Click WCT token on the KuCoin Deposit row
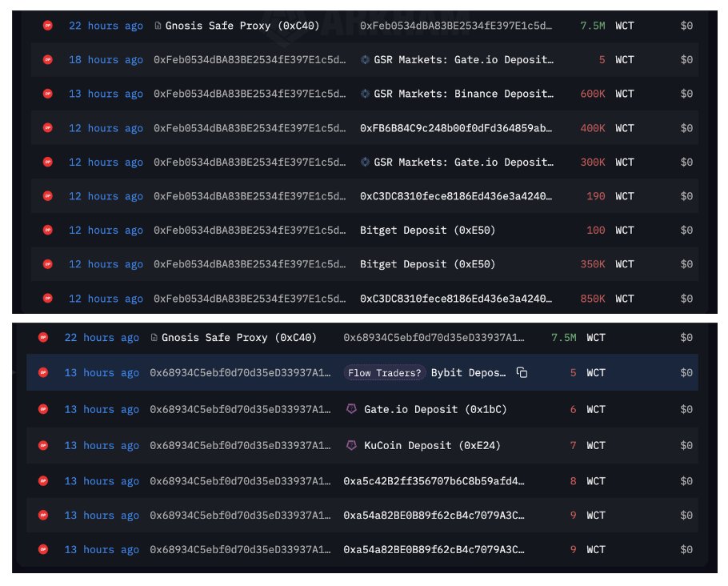This screenshot has width=728, height=586. point(596,445)
